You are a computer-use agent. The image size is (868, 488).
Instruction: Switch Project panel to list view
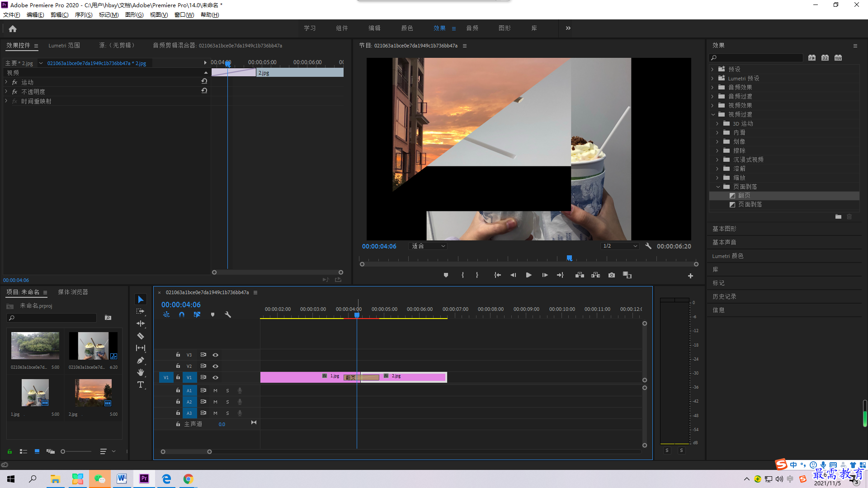pos(24,451)
